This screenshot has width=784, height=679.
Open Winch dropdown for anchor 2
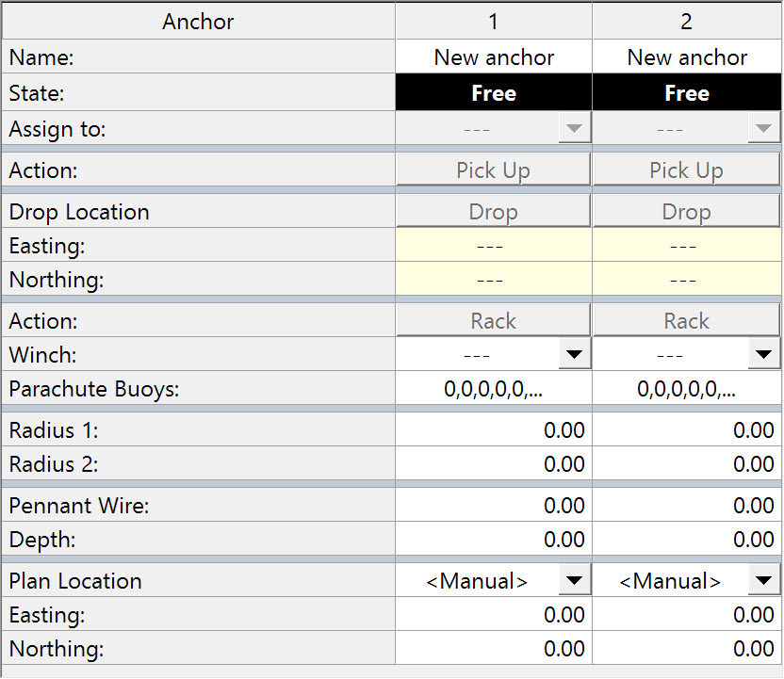point(764,355)
